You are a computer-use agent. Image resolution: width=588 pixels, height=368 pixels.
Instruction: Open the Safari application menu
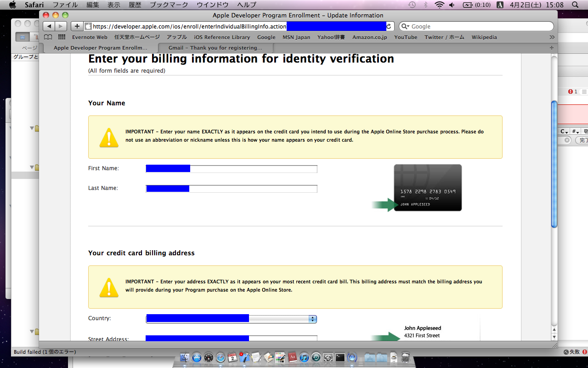pyautogui.click(x=34, y=5)
